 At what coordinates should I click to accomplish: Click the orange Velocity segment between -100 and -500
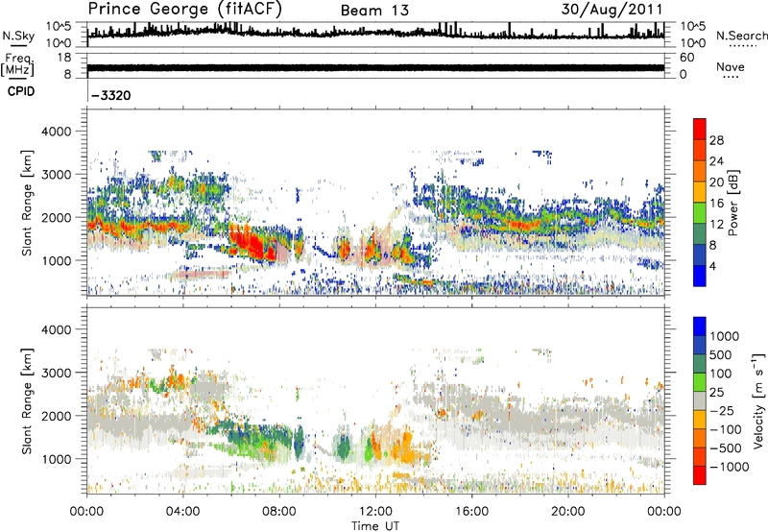[x=700, y=438]
